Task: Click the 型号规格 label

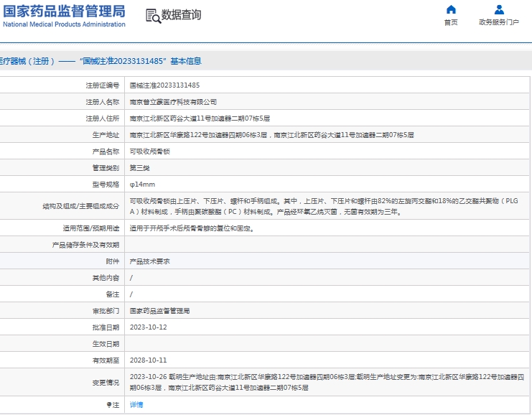Action: coord(106,185)
